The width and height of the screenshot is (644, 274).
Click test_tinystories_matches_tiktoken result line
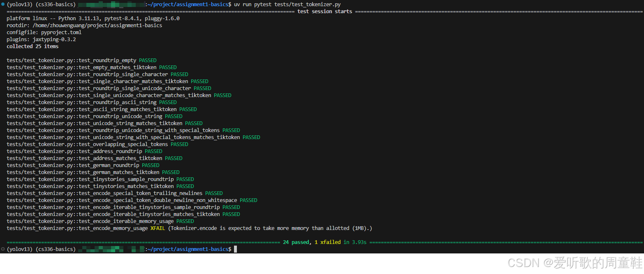[x=100, y=186]
